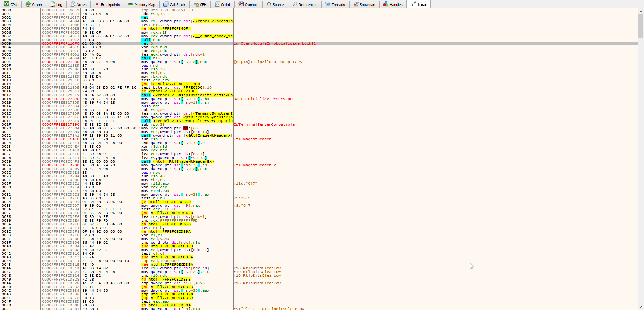
Task: Click the je ntdll.7FF8F0F540F4 instruction
Action: pyautogui.click(x=166, y=28)
